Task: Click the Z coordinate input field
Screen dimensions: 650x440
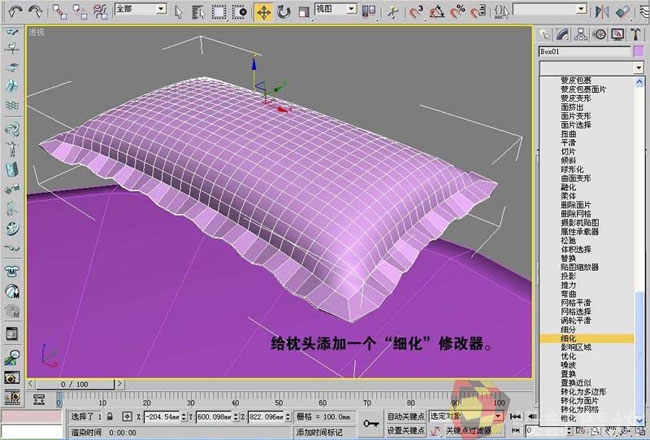Action: (x=267, y=416)
